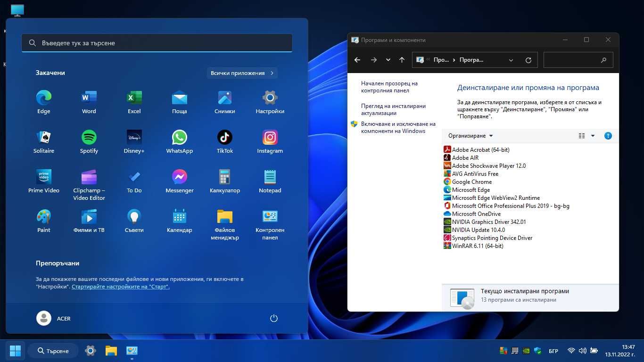This screenshot has height=362, width=644.
Task: Open Настройки from pinned apps
Action: tap(270, 102)
